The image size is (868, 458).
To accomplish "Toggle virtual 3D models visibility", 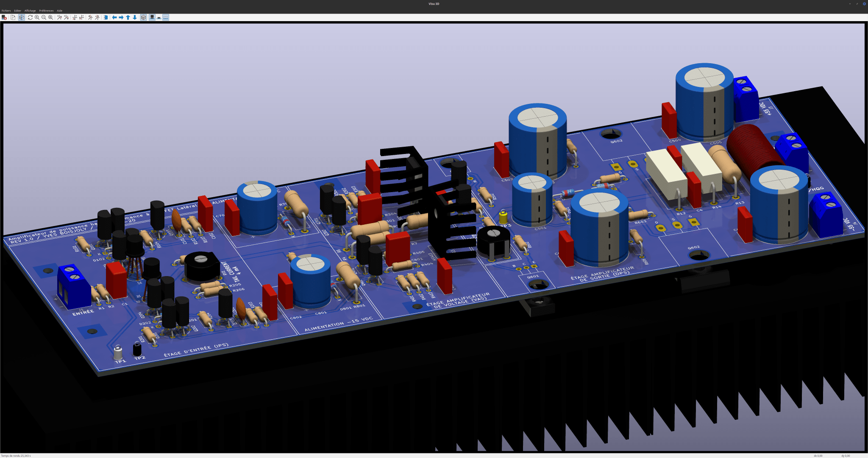I will pos(166,17).
